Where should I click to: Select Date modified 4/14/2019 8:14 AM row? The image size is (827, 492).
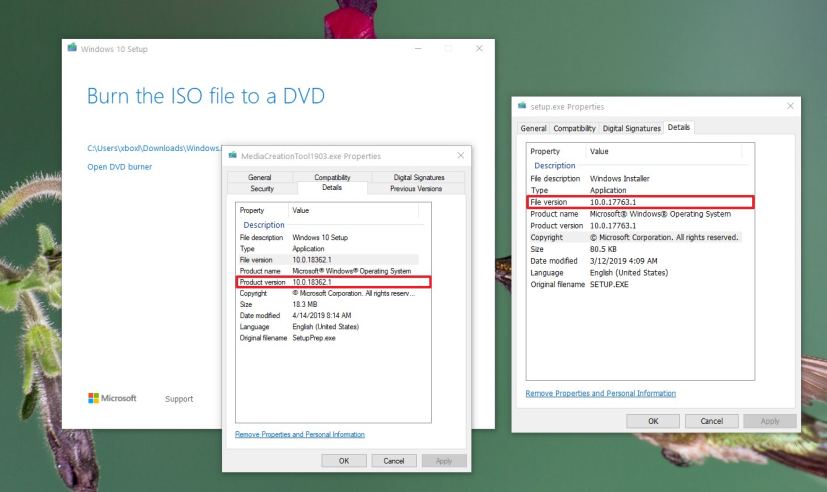pyautogui.click(x=328, y=315)
